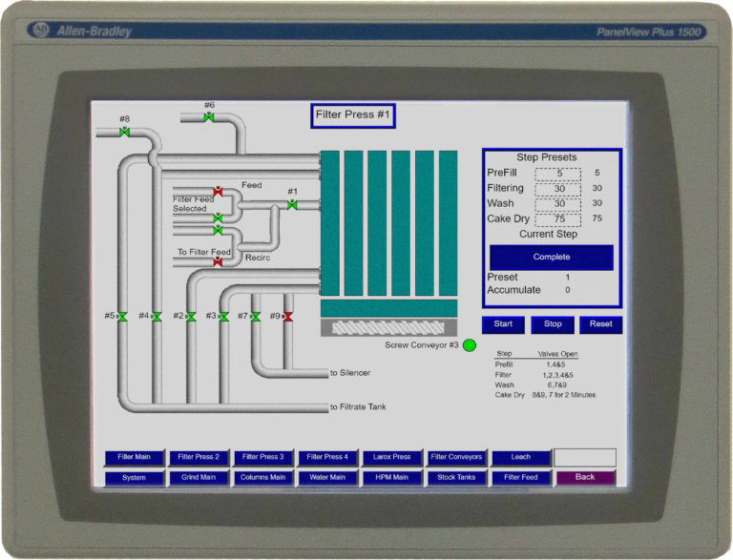Select the Cake Dry preset input
The height and width of the screenshot is (560, 733).
(x=559, y=218)
